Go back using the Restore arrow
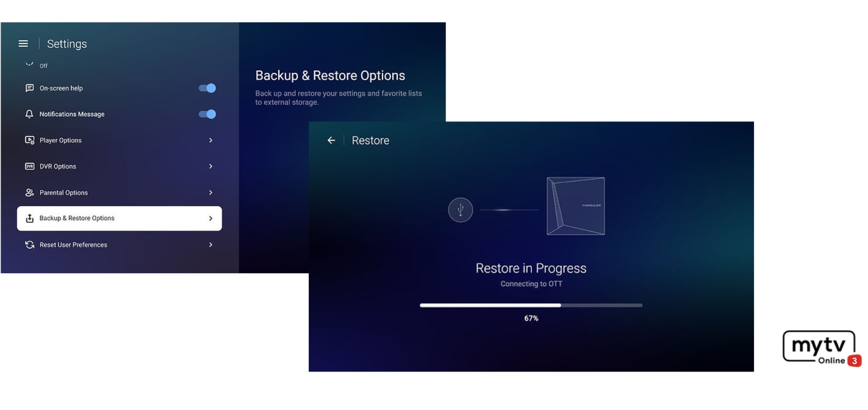Screen dimensions: 868x410 331,140
